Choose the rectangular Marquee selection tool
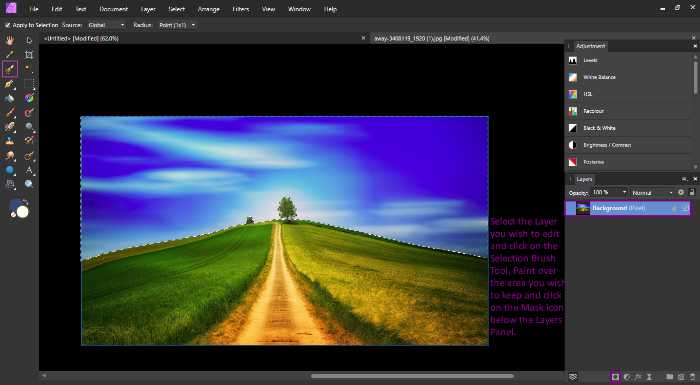Image resolution: width=700 pixels, height=385 pixels. 29,84
